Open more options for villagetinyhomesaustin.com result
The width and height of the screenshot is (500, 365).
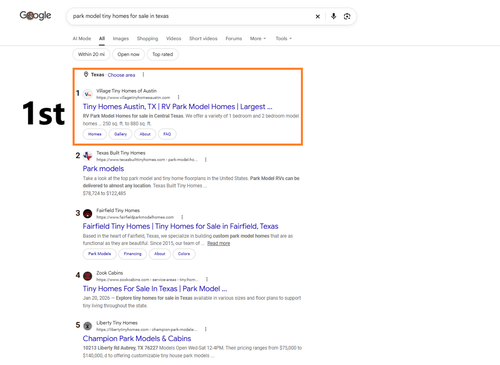coord(179,97)
